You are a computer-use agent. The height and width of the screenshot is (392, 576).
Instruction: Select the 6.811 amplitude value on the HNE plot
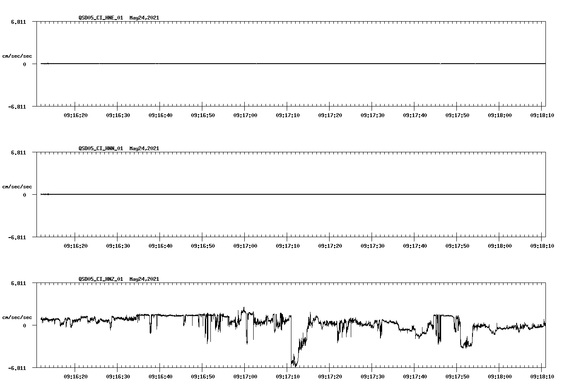19,22
